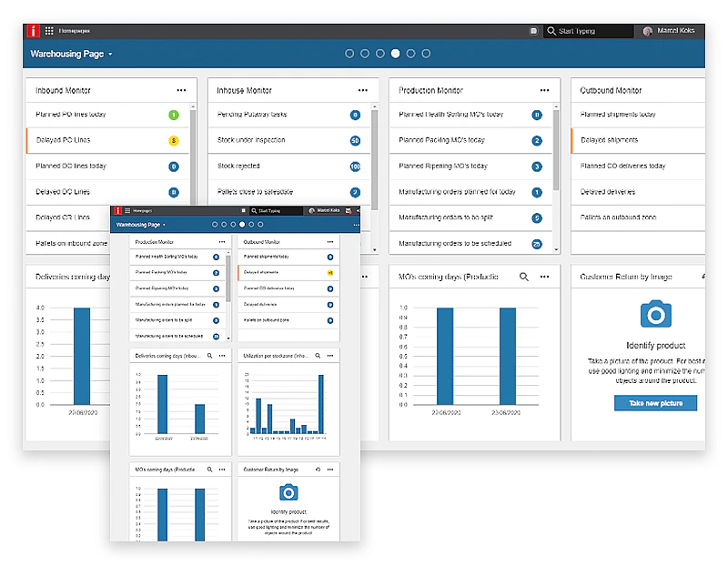This screenshot has height=576, width=728.
Task: Click the camera icon in Customer Return by Image
Action: click(x=657, y=313)
